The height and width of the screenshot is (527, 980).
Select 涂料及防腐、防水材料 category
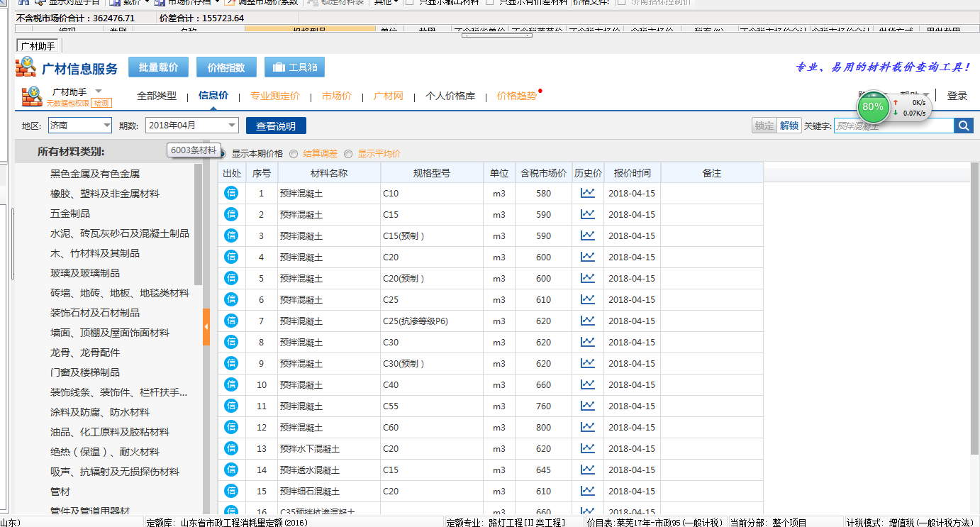click(100, 412)
